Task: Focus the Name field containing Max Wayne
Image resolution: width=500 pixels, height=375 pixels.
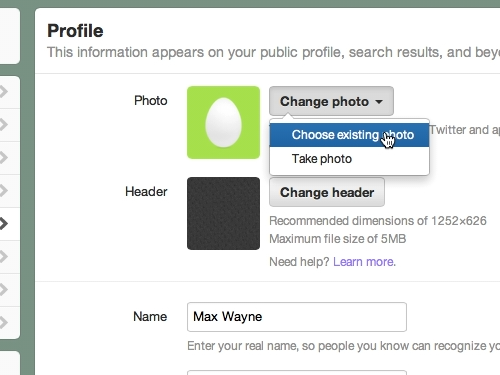Action: [297, 317]
